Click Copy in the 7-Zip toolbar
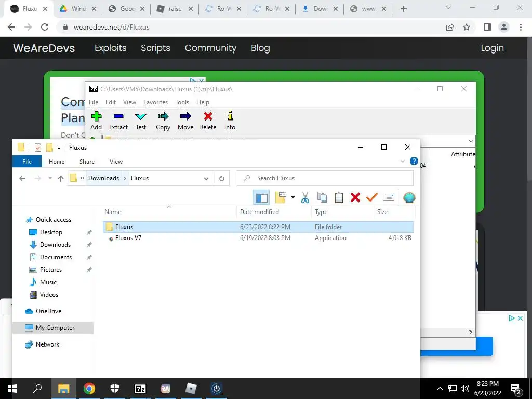The height and width of the screenshot is (399, 532). 163,121
